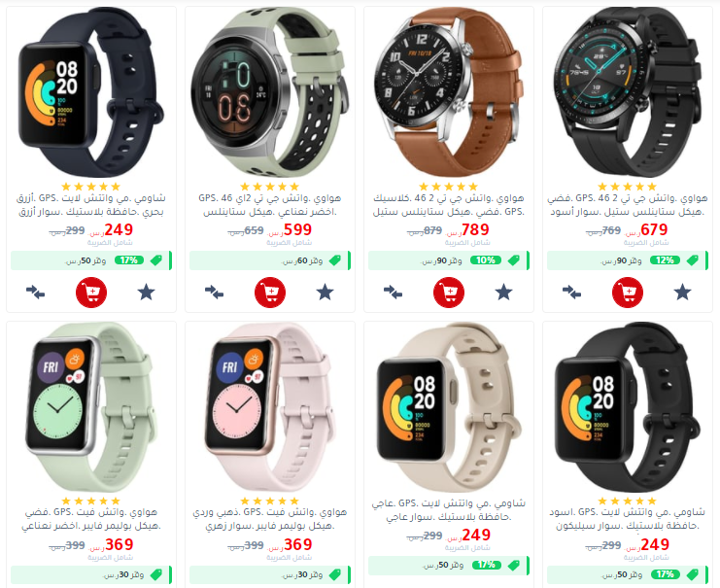Add the Huawei GT 2e mint green watch to cart

(x=270, y=293)
